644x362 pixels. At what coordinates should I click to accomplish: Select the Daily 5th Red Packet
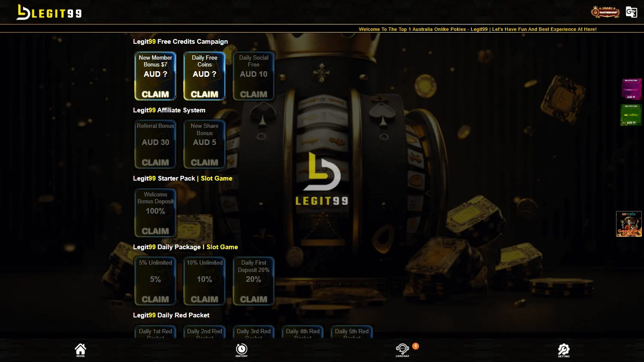click(x=352, y=332)
